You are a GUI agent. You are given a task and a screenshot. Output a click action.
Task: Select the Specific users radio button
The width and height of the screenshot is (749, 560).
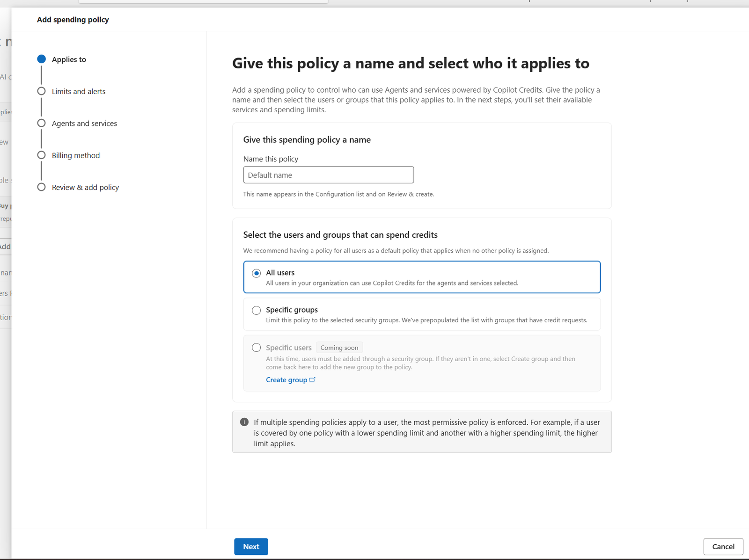pos(257,348)
